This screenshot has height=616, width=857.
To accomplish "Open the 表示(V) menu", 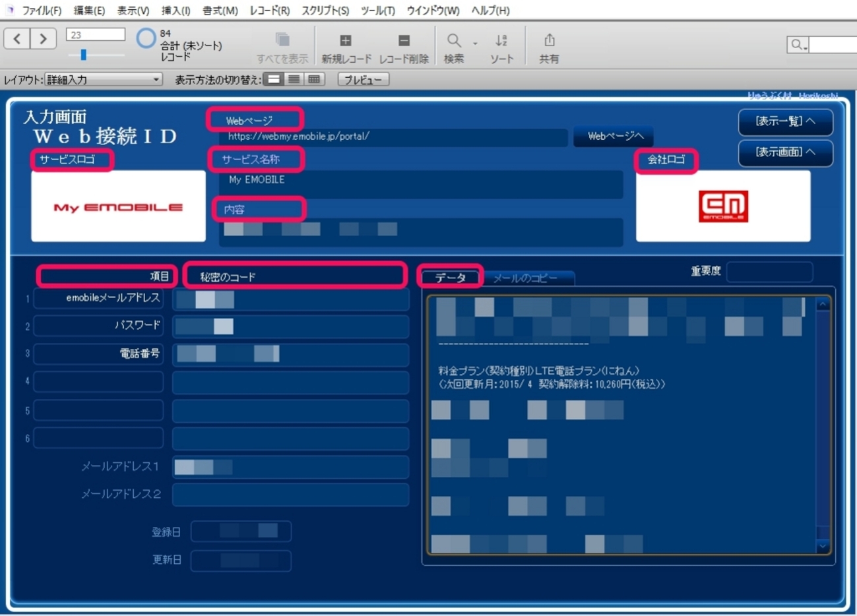I will [133, 11].
